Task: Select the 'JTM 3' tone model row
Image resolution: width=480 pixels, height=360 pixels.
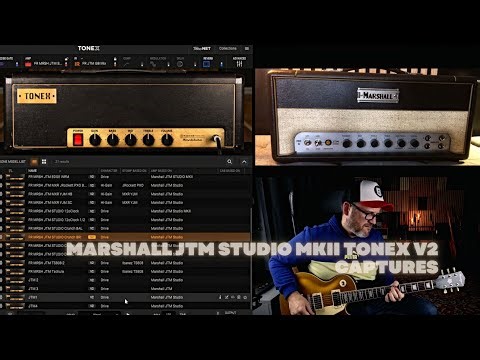Action: (x=125, y=289)
